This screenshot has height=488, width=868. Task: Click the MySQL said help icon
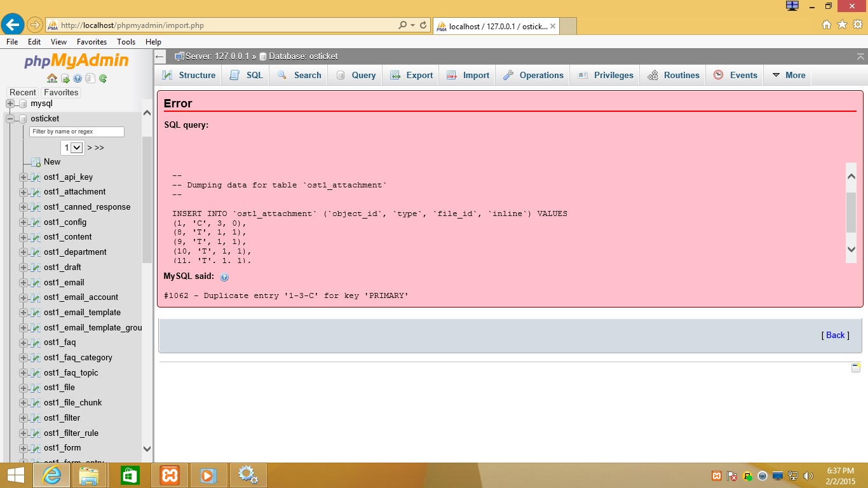point(224,277)
